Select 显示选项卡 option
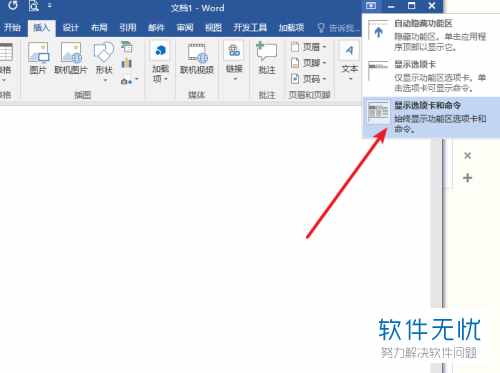The height and width of the screenshot is (373, 500). tap(428, 76)
